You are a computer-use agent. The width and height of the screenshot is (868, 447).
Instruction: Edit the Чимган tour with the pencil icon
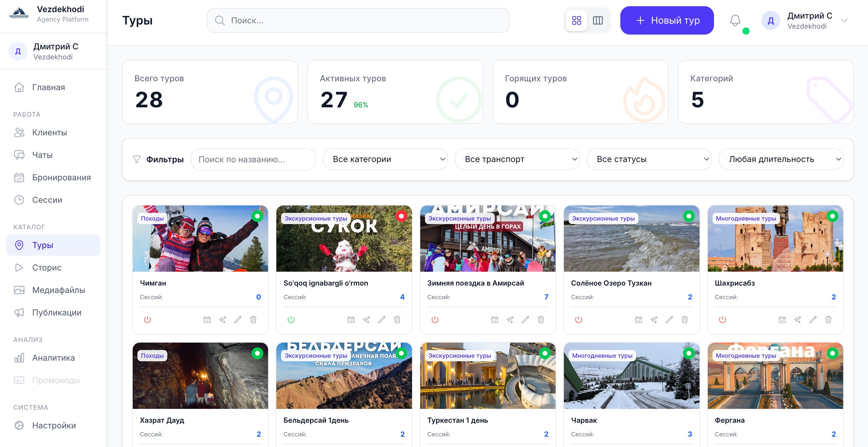(238, 320)
